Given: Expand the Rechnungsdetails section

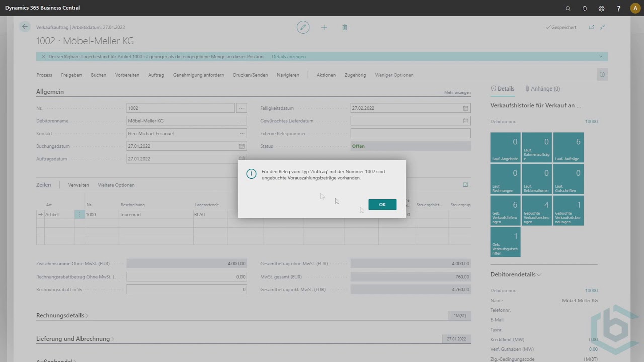Looking at the screenshot, I should pyautogui.click(x=62, y=315).
